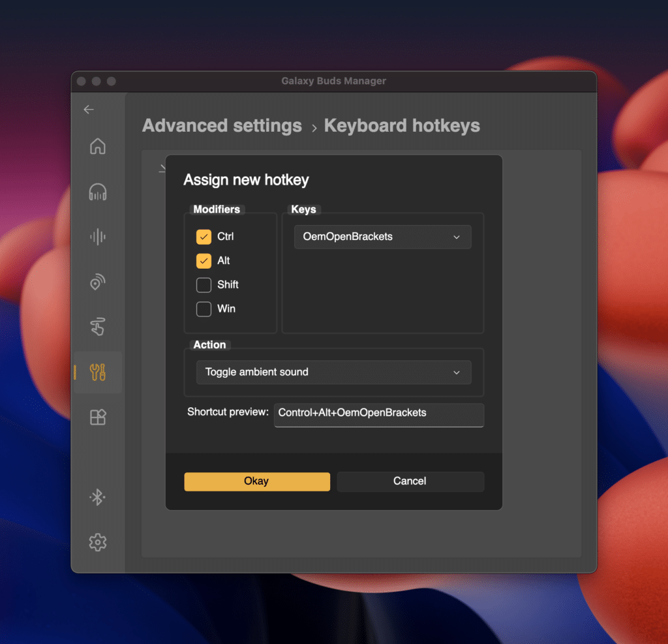This screenshot has width=668, height=644.
Task: Expand the Toggle ambient sound action dropdown
Action: pyautogui.click(x=333, y=373)
